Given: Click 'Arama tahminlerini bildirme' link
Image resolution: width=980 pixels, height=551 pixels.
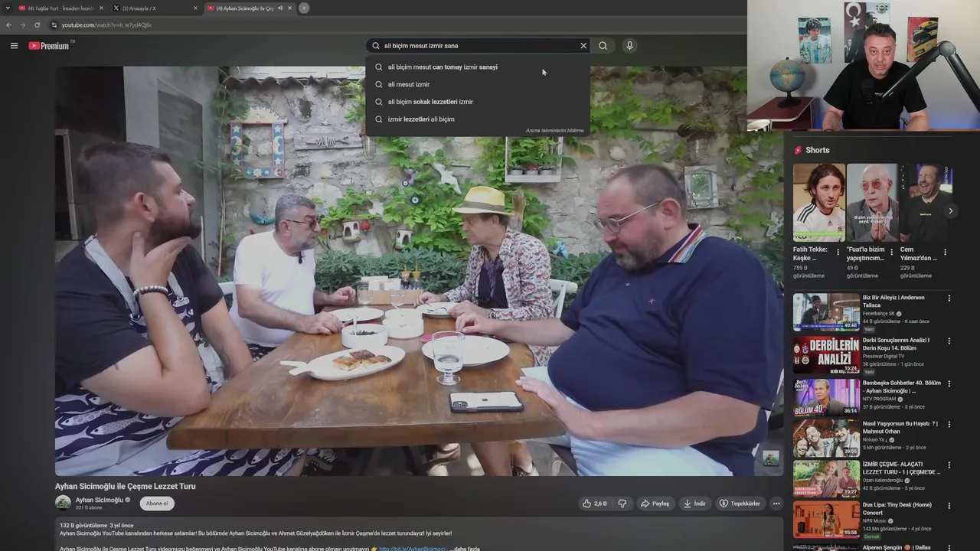Looking at the screenshot, I should 554,131.
